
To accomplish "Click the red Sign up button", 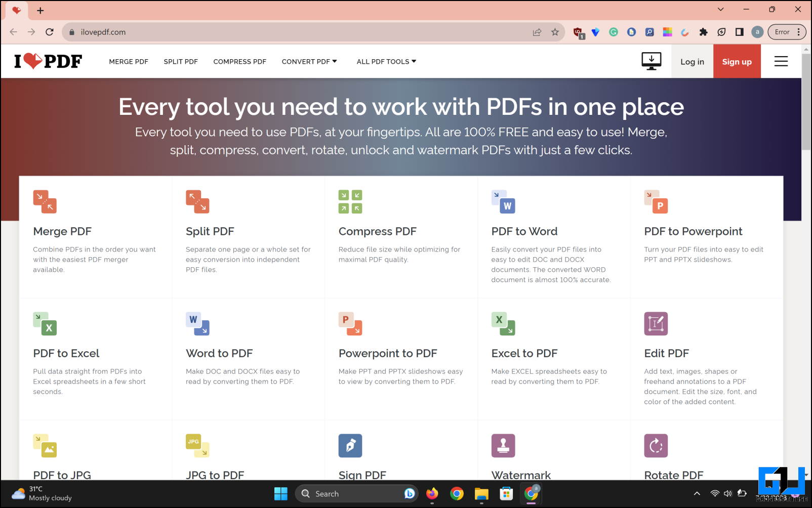I will coord(737,61).
